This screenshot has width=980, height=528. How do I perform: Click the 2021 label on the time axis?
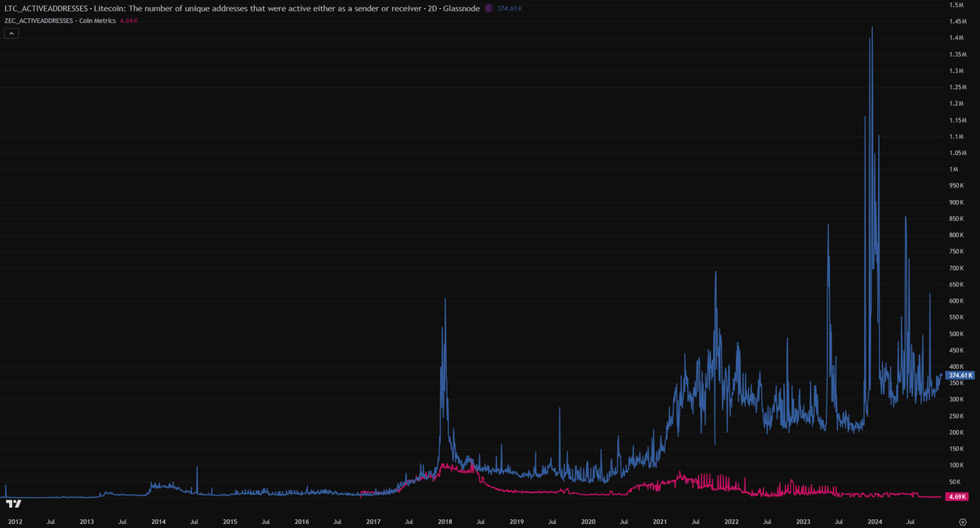click(660, 521)
